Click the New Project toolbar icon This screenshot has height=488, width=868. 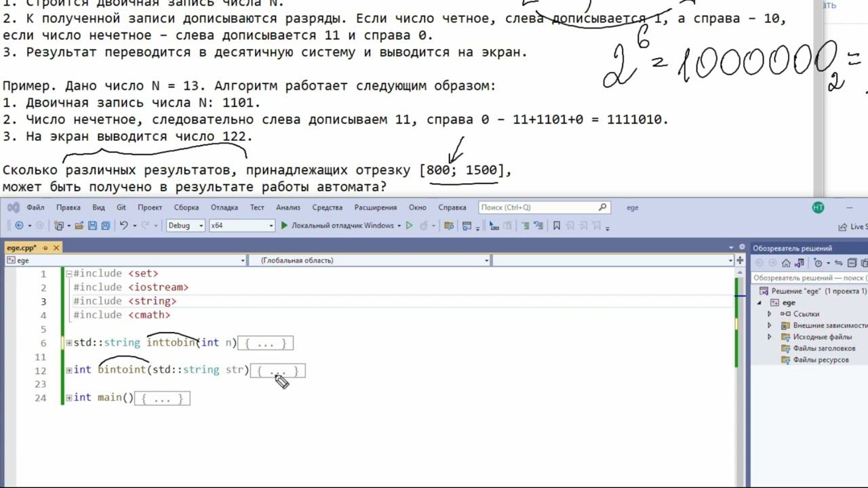(60, 226)
